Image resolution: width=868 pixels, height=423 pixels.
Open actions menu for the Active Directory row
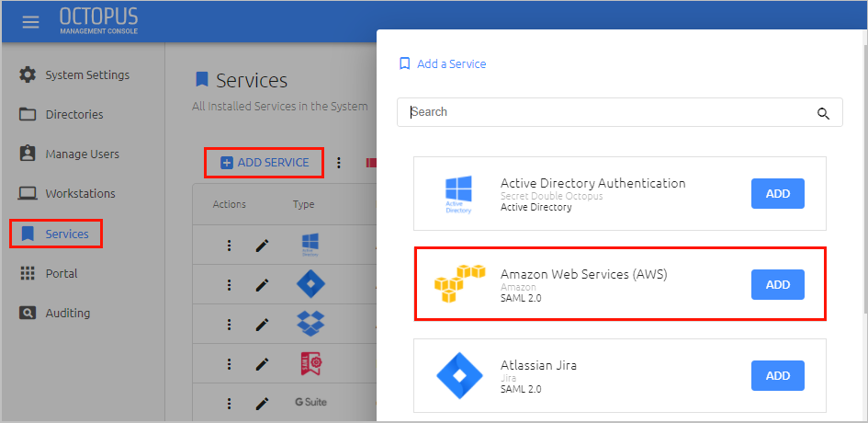click(x=230, y=245)
